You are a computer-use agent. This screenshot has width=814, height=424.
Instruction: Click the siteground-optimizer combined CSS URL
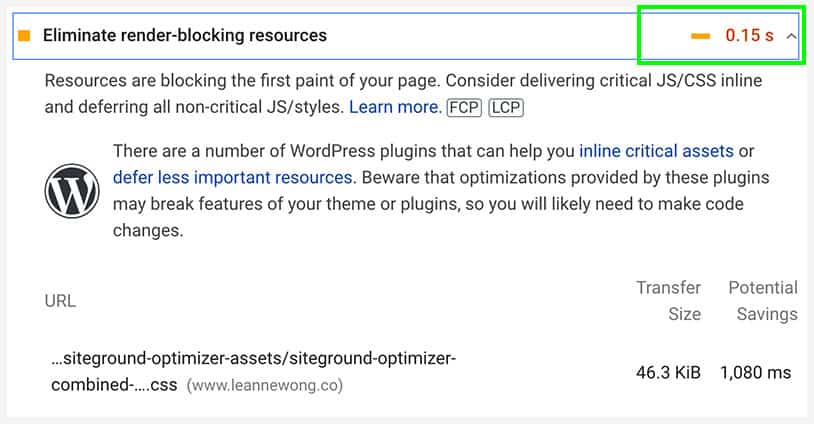(253, 372)
